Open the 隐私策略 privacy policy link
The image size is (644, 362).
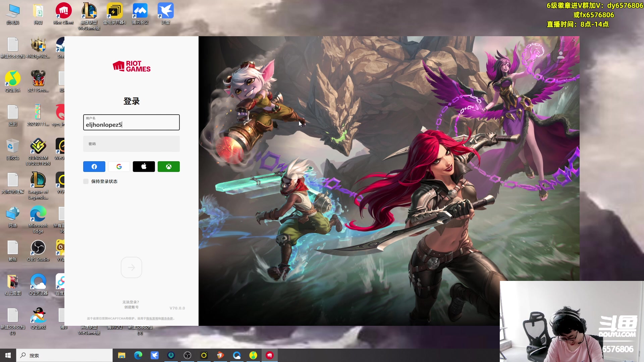point(152,318)
